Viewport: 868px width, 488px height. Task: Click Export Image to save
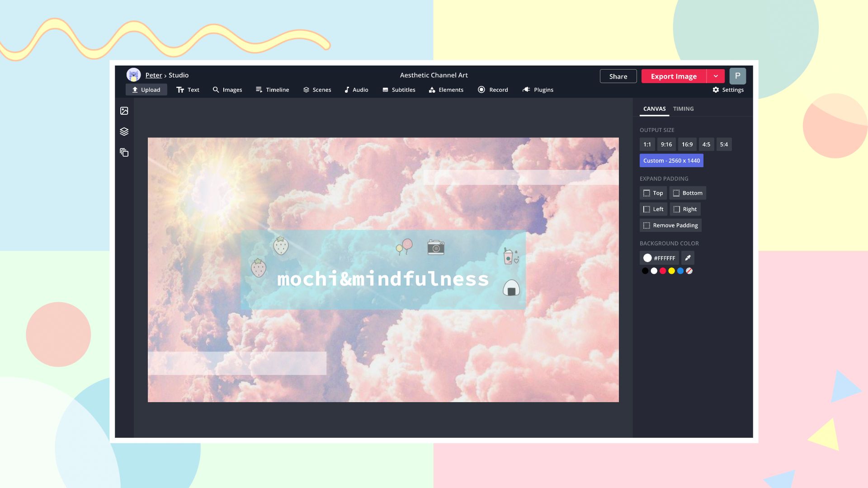point(674,76)
